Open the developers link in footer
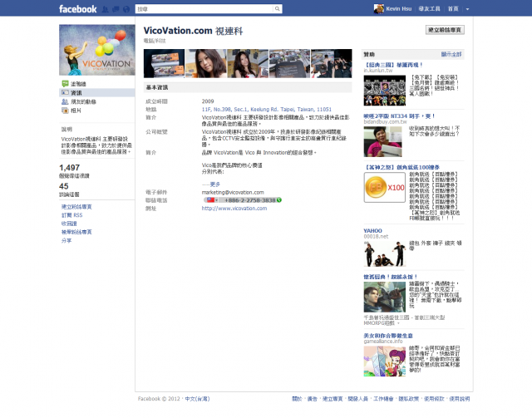This screenshot has width=532, height=418. pos(358,399)
